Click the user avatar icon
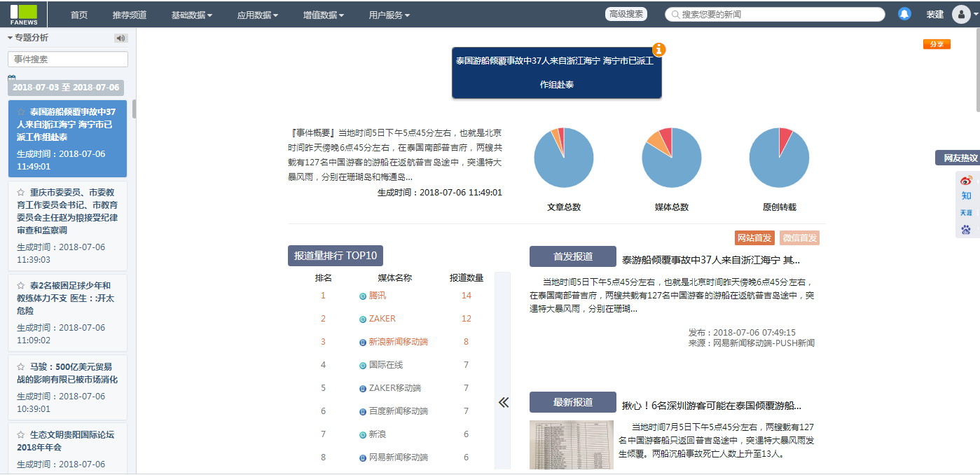980x475 pixels. pos(960,14)
